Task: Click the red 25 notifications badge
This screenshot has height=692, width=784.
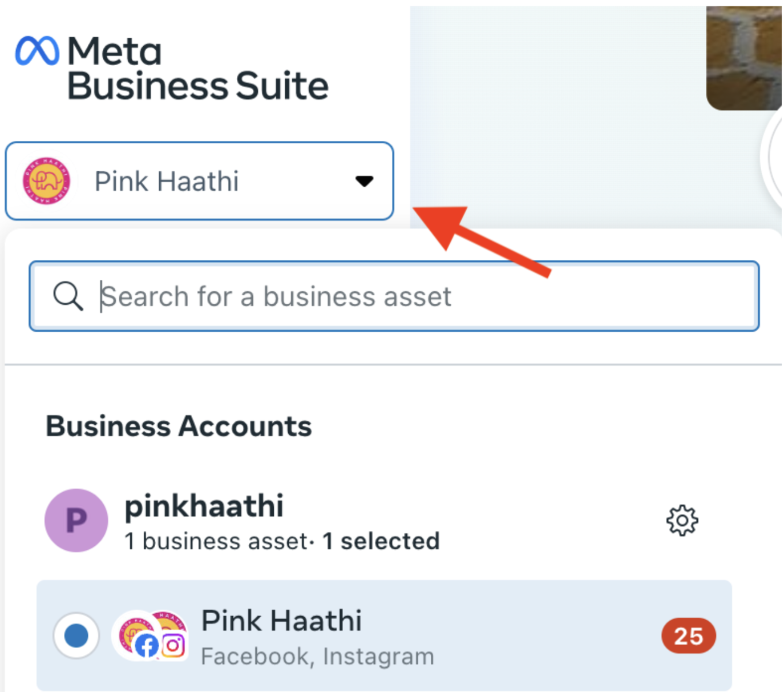Action: point(689,635)
